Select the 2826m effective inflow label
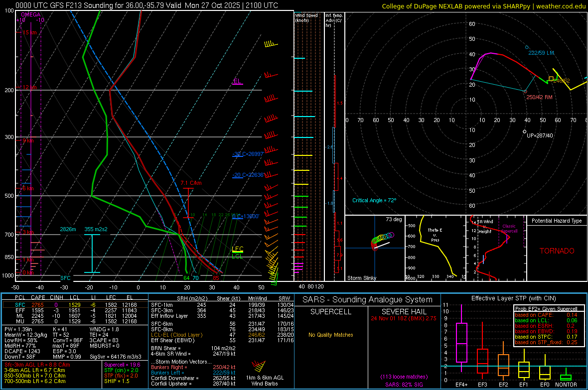The image size is (588, 390). 68,229
